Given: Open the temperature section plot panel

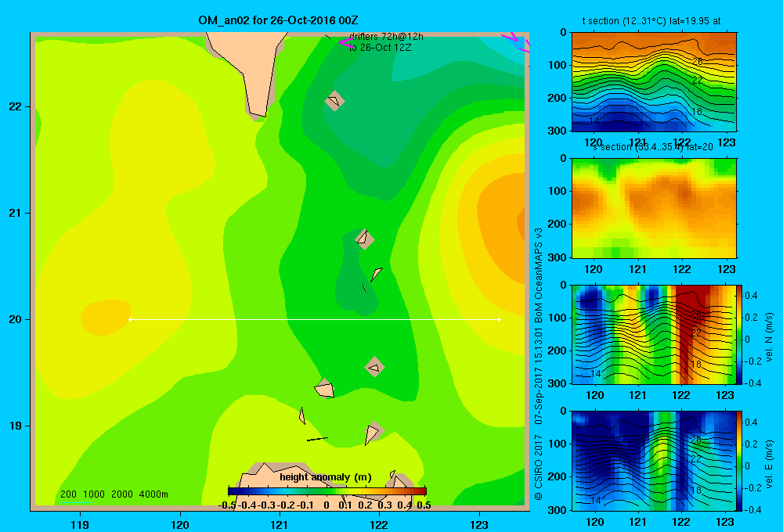Looking at the screenshot, I should point(654,82).
